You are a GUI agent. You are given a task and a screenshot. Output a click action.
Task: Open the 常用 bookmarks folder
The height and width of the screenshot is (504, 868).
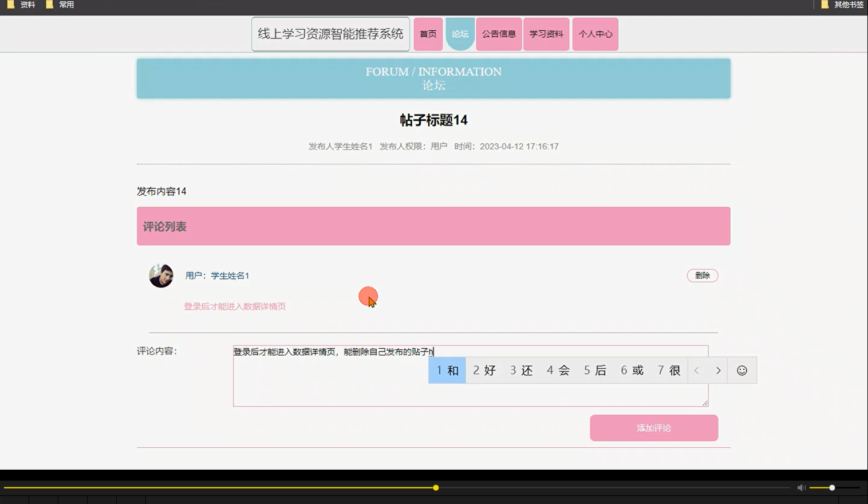pyautogui.click(x=61, y=4)
